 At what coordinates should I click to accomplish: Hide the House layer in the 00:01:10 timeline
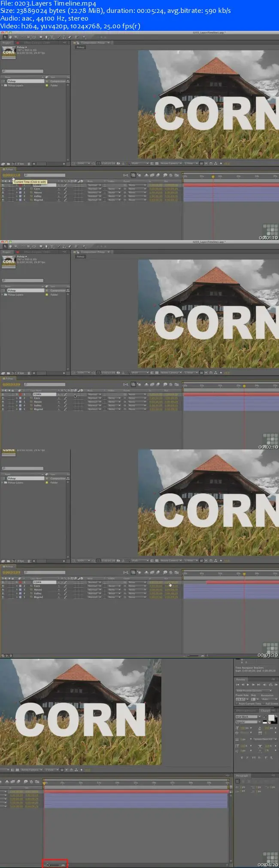click(x=3, y=193)
